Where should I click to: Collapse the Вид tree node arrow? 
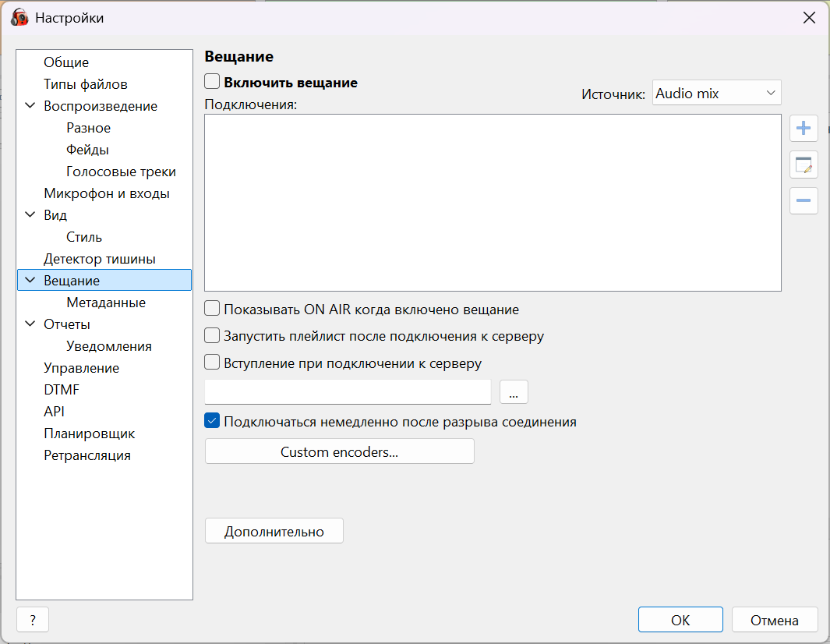click(30, 215)
